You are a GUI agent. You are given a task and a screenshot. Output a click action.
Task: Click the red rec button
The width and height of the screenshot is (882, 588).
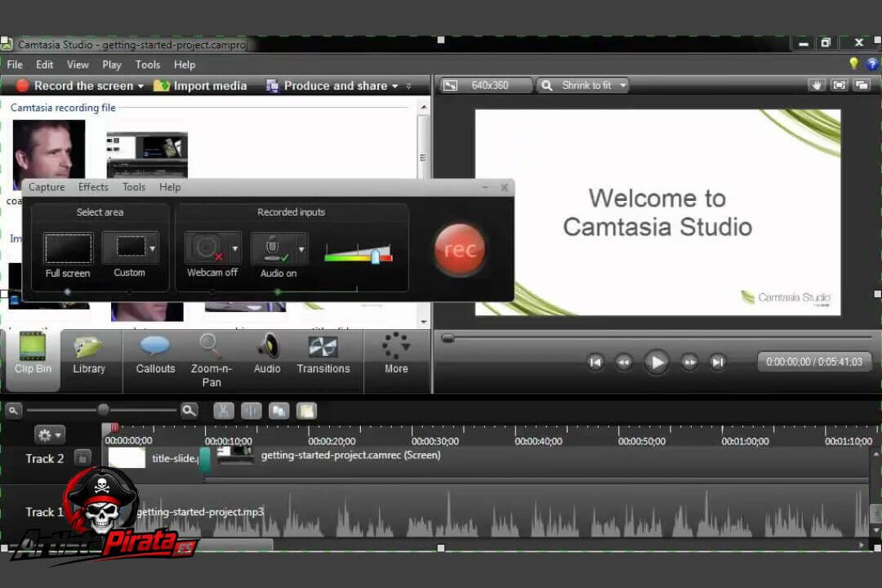pos(460,249)
